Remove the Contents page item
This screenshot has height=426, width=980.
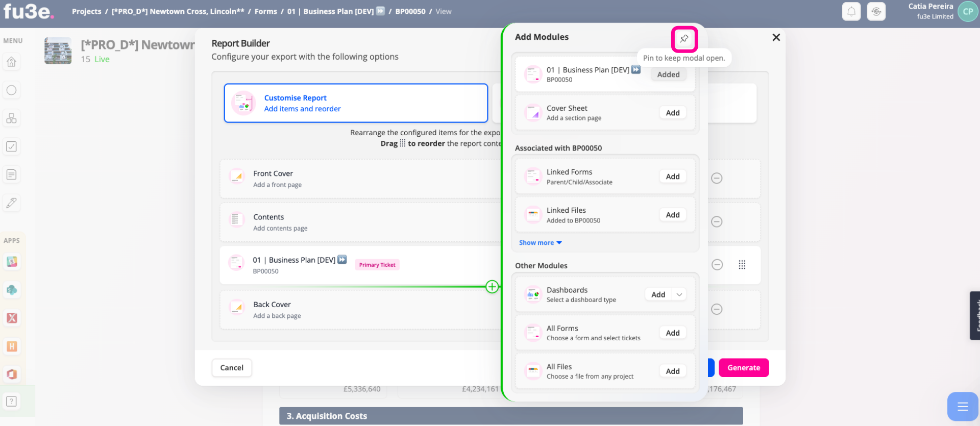click(x=717, y=221)
